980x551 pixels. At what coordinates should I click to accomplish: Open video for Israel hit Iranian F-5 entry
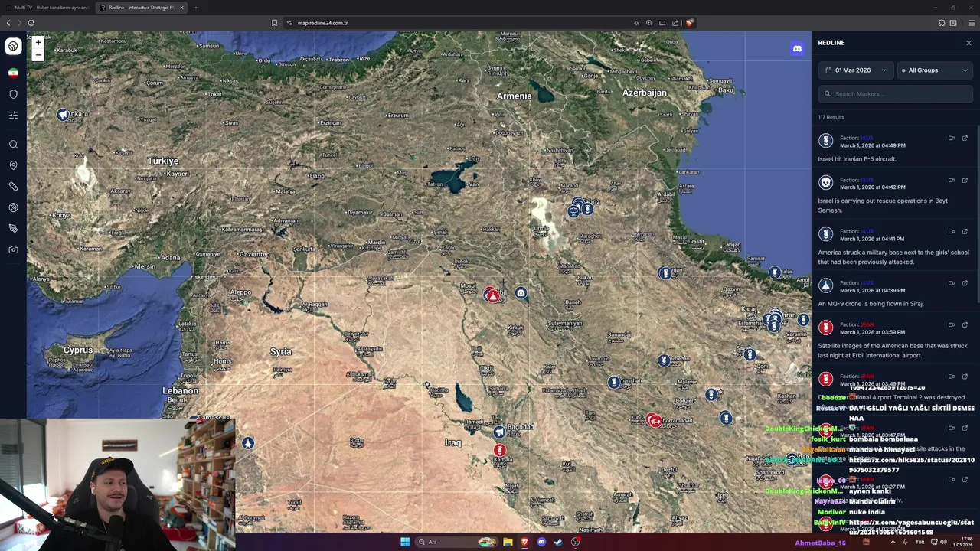tap(952, 139)
